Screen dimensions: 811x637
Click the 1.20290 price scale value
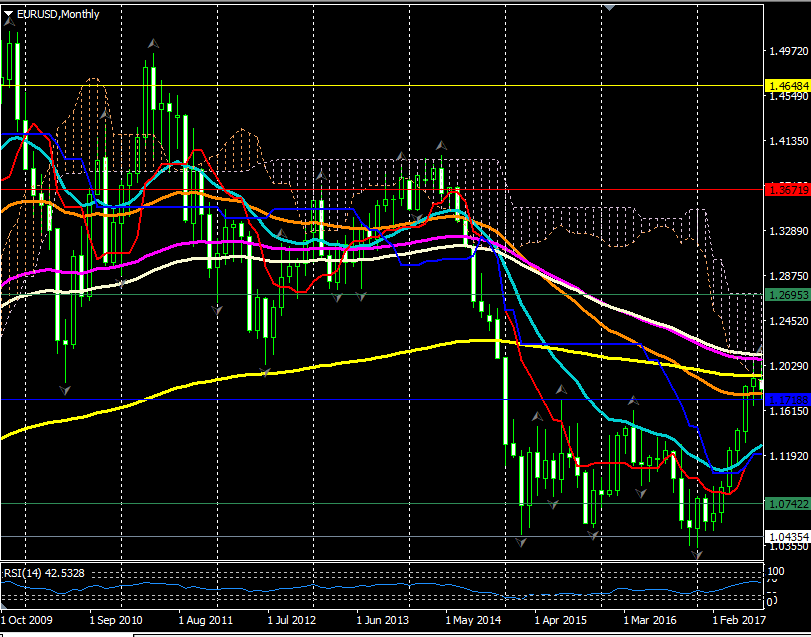coord(786,366)
